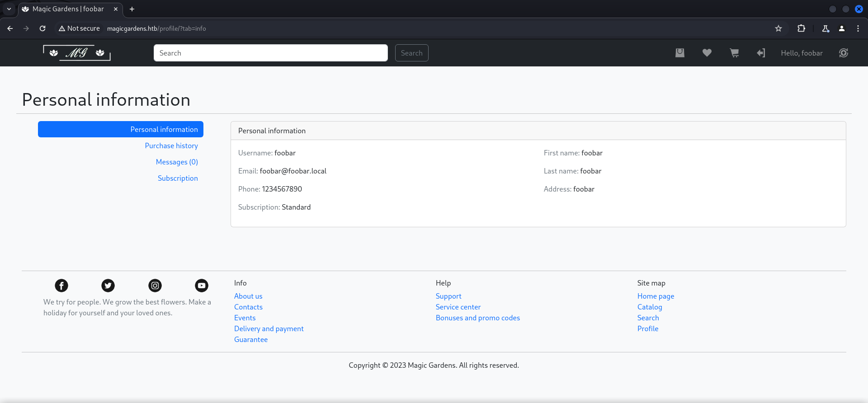The width and height of the screenshot is (868, 403).
Task: Focus the Search input field
Action: (x=270, y=53)
